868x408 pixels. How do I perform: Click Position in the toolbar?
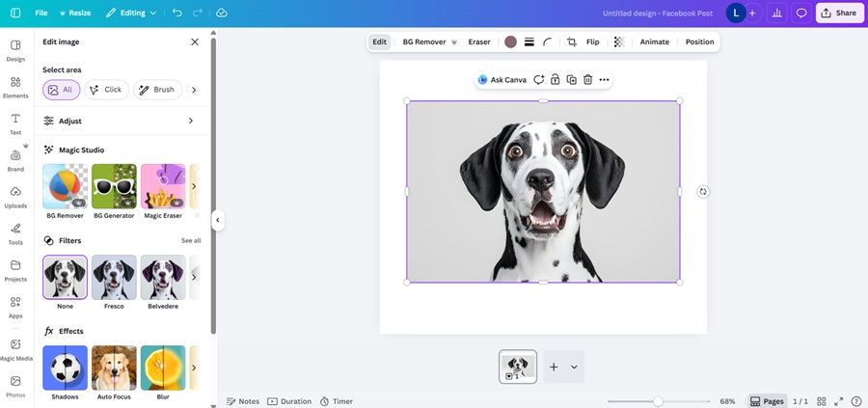tap(699, 42)
